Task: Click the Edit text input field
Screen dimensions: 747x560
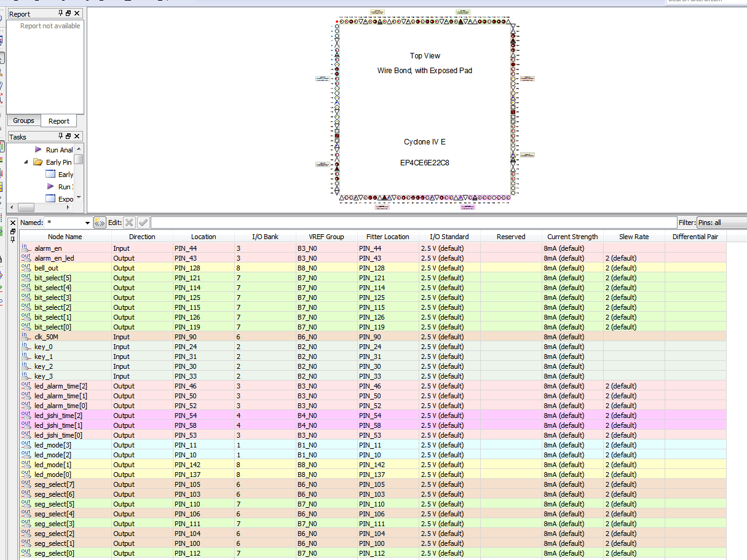Action: tap(412, 223)
